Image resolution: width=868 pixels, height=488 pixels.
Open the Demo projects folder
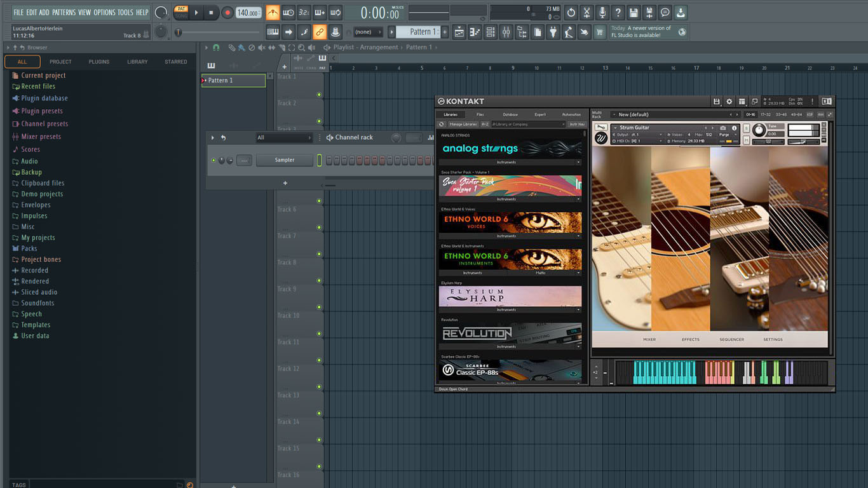tap(42, 194)
